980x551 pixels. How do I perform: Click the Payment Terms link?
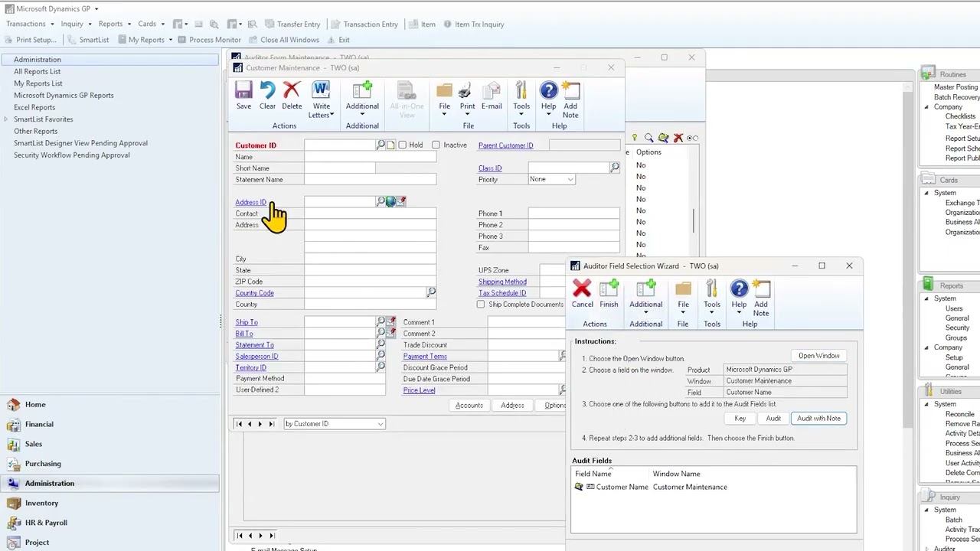coord(425,357)
